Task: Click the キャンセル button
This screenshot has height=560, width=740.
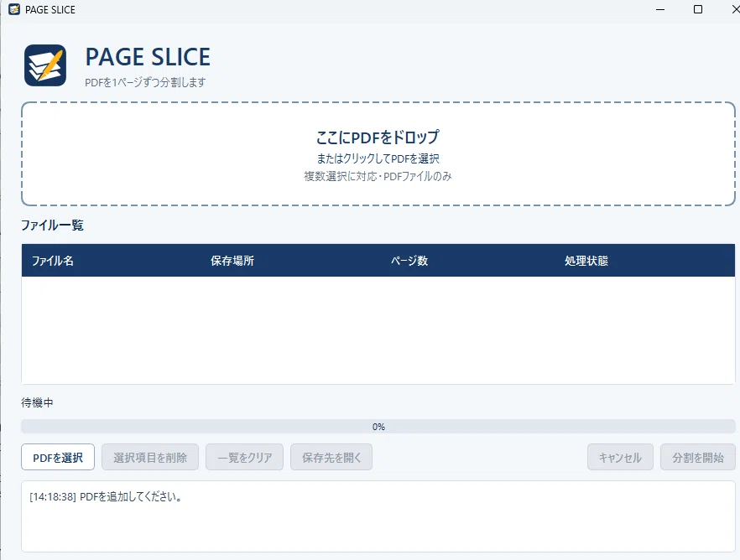Action: point(620,457)
